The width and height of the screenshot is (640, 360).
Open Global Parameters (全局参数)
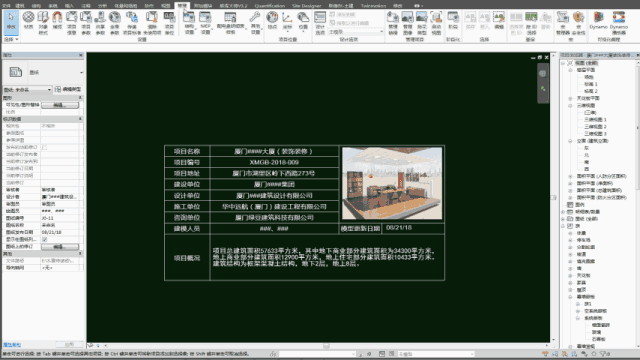pos(115,22)
